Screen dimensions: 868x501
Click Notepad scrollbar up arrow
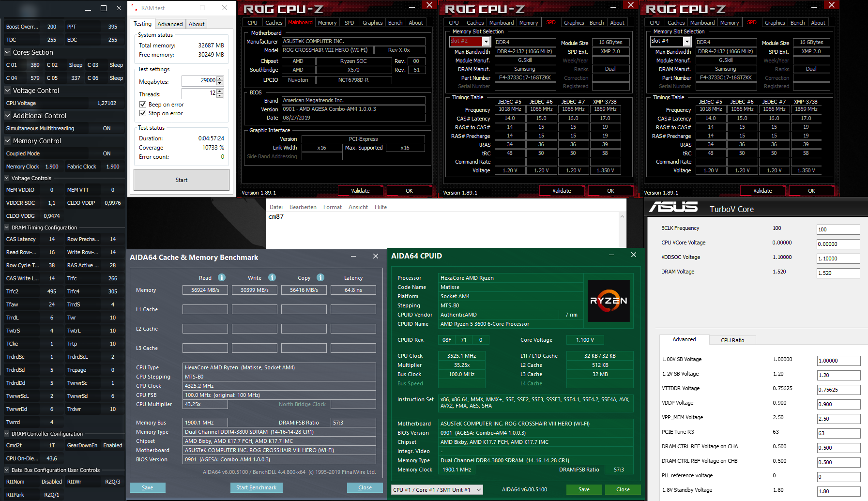[x=623, y=216]
